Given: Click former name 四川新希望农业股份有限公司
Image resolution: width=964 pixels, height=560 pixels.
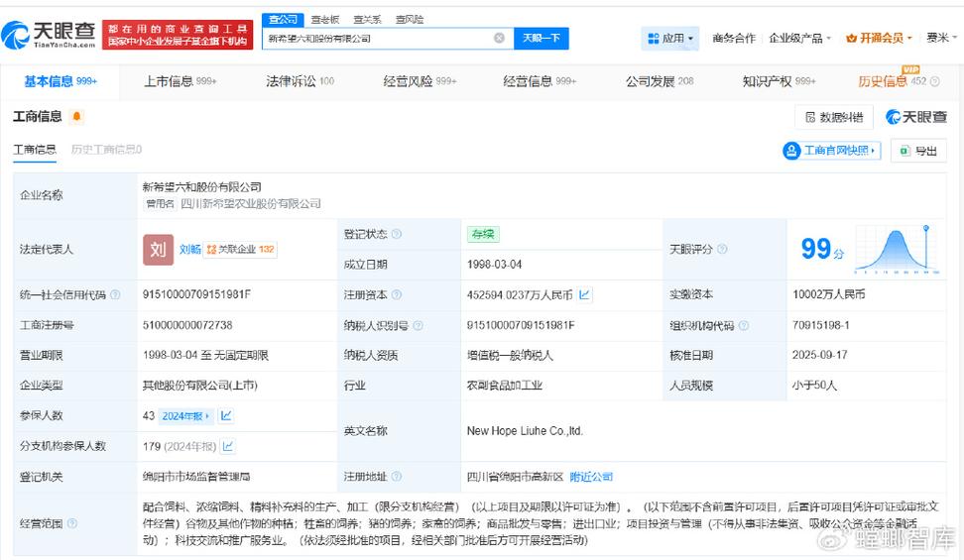Looking at the screenshot, I should click(x=250, y=203).
